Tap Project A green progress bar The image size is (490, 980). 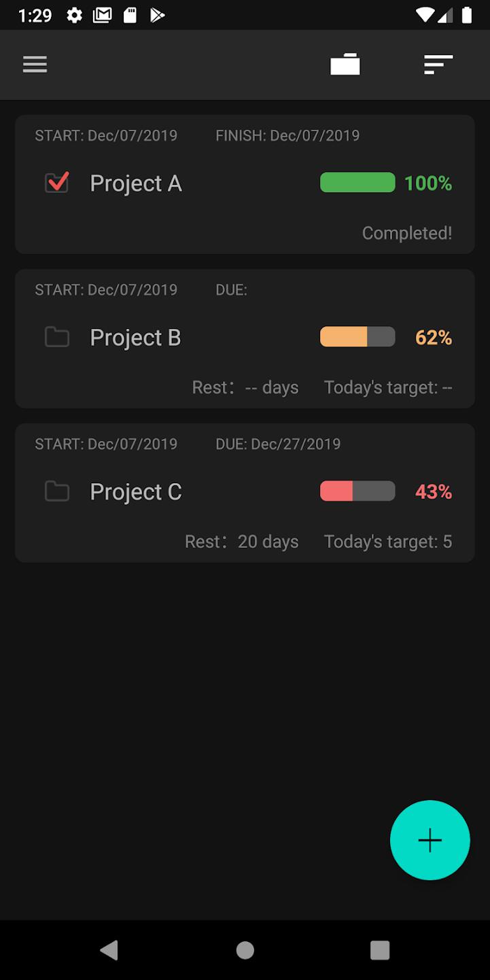pyautogui.click(x=357, y=183)
